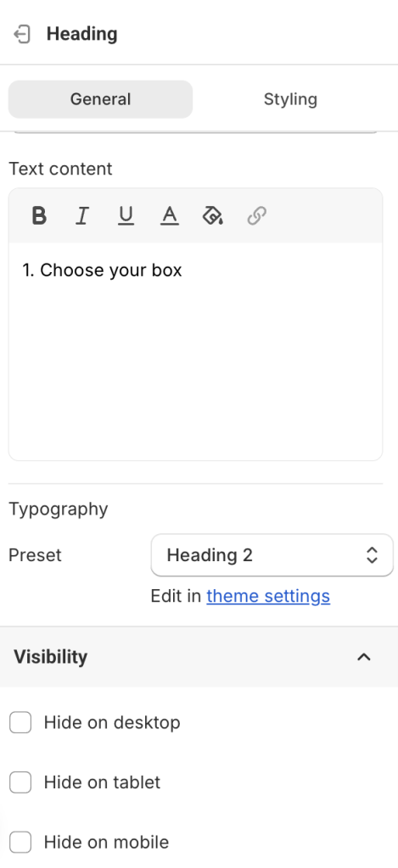Screen dimensions: 398x868
Task: Click the preset selector up-down arrows
Action: 372,554
